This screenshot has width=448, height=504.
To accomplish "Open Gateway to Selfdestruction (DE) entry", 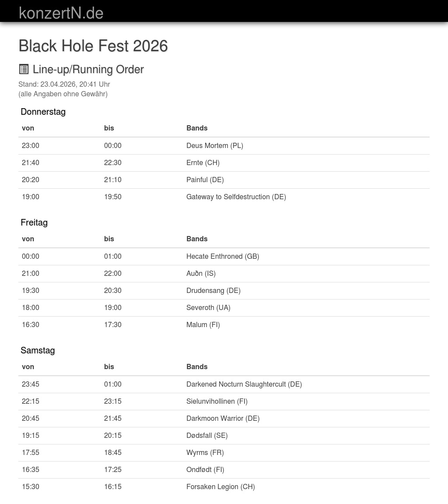I will [236, 197].
